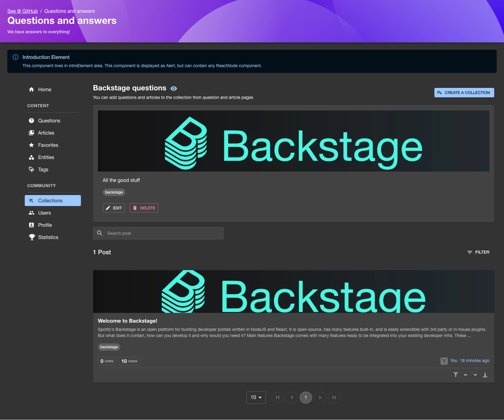Image resolution: width=504 pixels, height=420 pixels.
Task: Go to the first page of posts
Action: coord(278,397)
